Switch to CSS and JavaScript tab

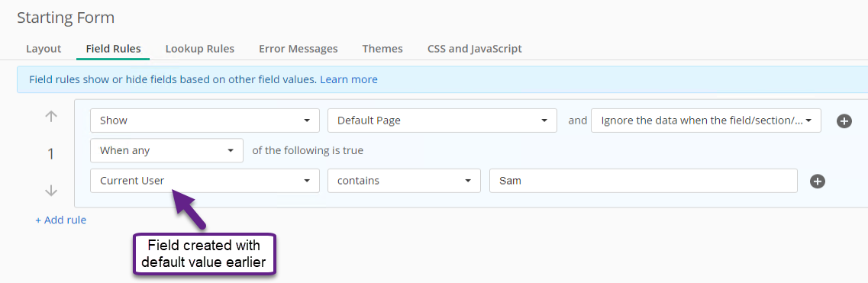click(474, 49)
